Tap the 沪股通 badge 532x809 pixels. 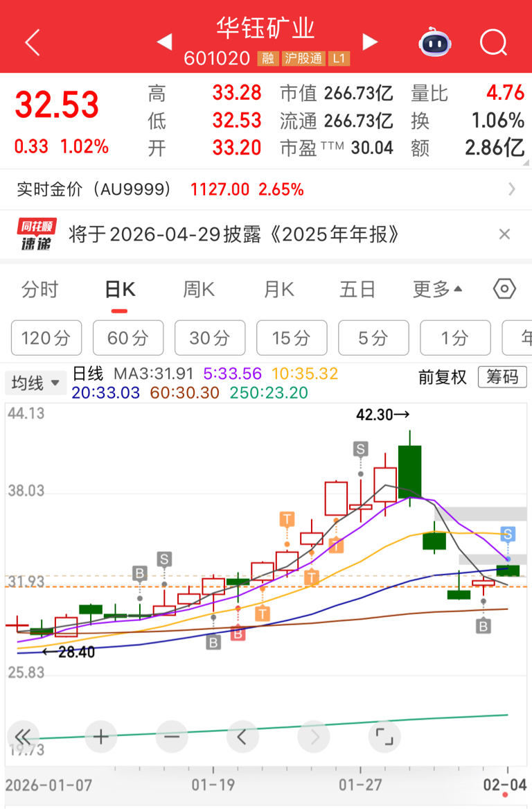point(303,58)
